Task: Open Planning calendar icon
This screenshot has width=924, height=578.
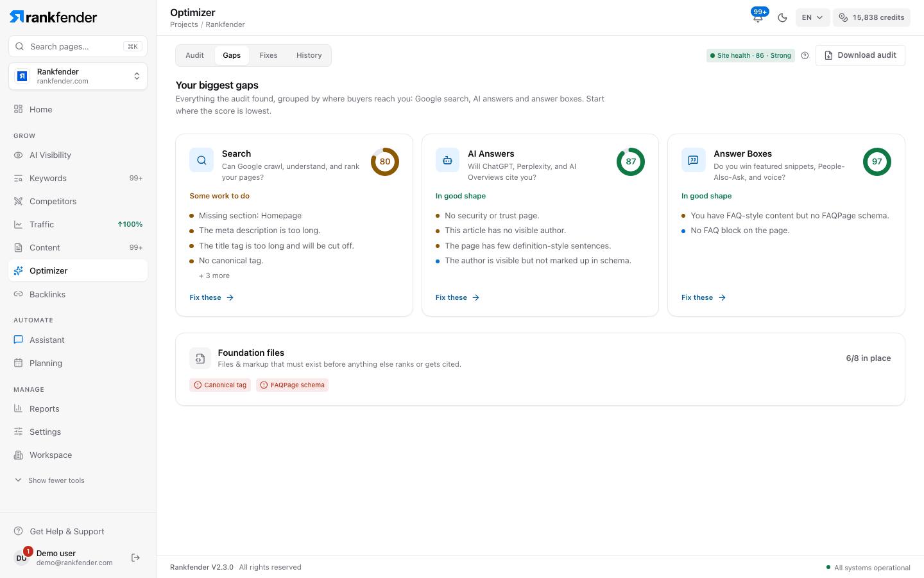Action: click(18, 363)
